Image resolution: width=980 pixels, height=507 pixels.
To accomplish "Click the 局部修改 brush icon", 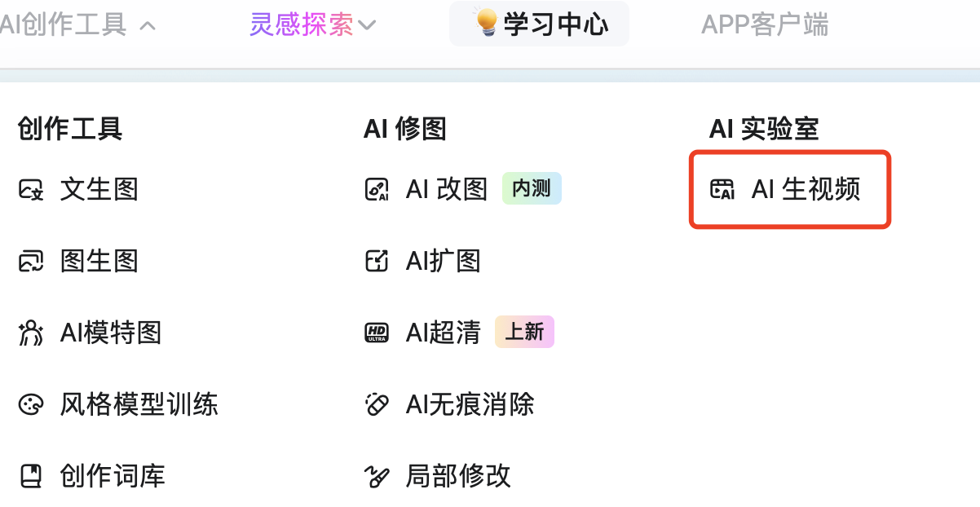I will tap(376, 476).
